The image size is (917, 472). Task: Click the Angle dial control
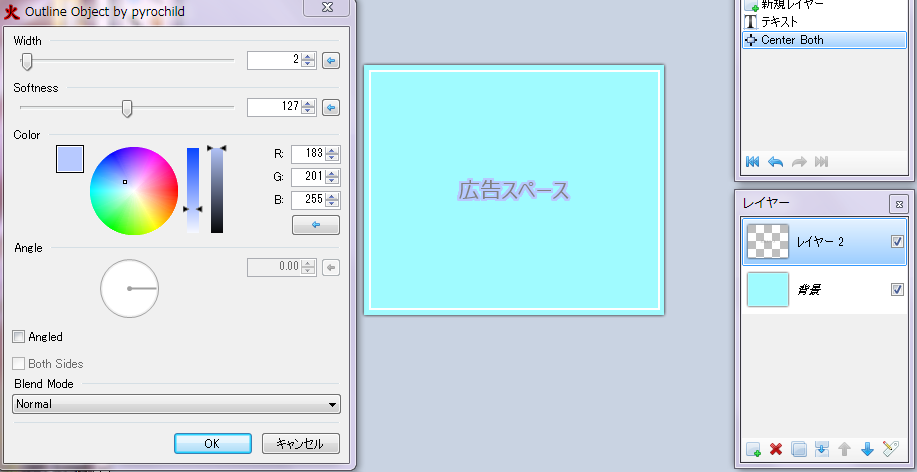[x=129, y=288]
